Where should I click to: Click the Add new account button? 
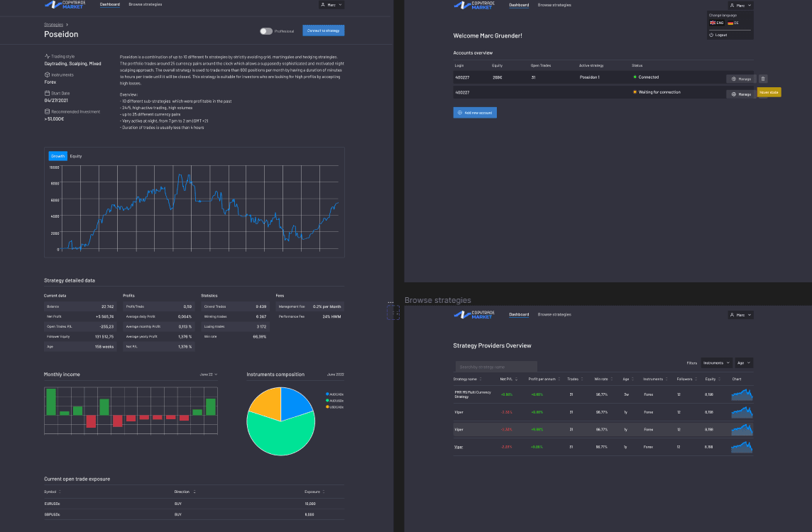pos(474,112)
